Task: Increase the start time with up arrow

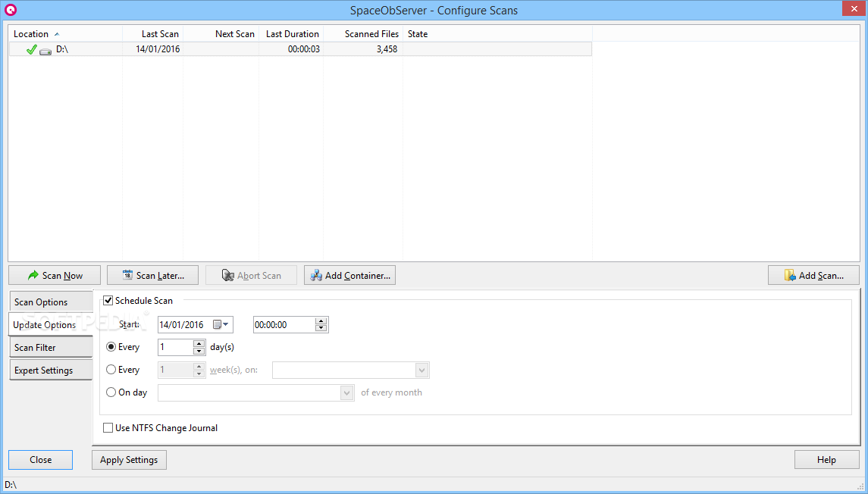Action: click(x=321, y=320)
